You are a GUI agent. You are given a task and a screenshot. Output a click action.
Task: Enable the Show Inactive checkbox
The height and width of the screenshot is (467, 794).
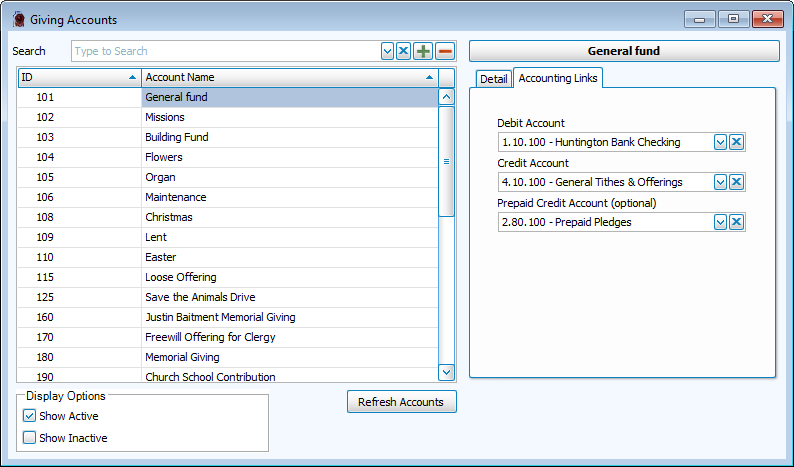coord(30,438)
